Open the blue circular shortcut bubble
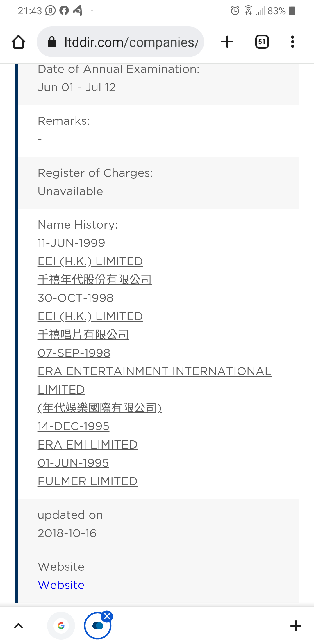 pyautogui.click(x=98, y=626)
